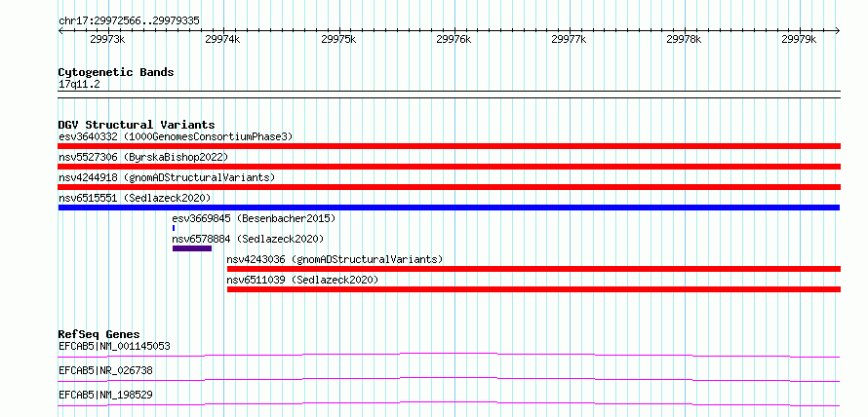This screenshot has height=417, width=868.
Task: Open nsv4243036 (gnomADStructuralVariants) label
Action: [x=335, y=259]
